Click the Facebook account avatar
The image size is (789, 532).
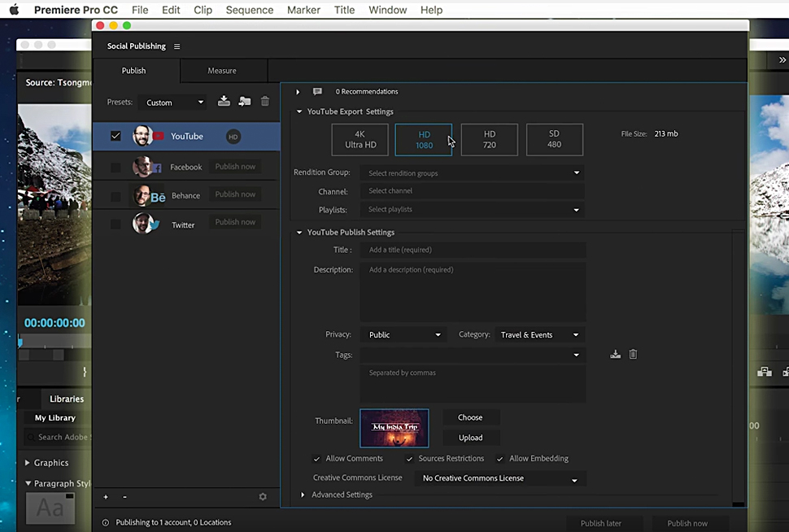coord(143,167)
